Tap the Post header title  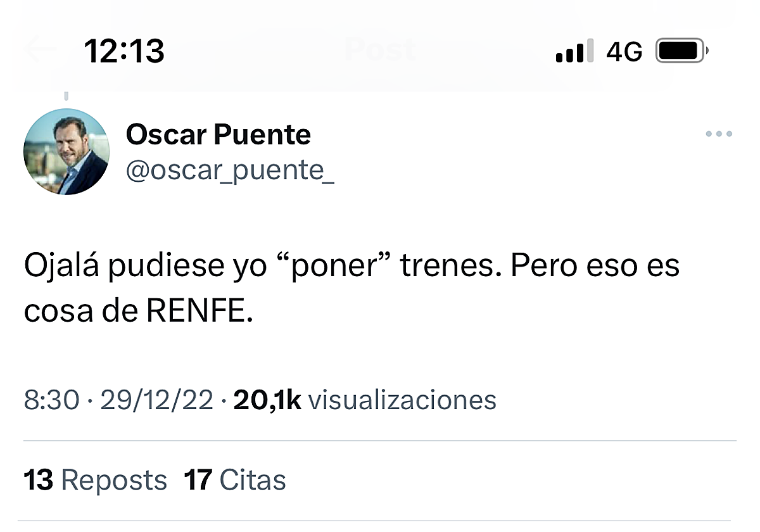click(x=380, y=51)
